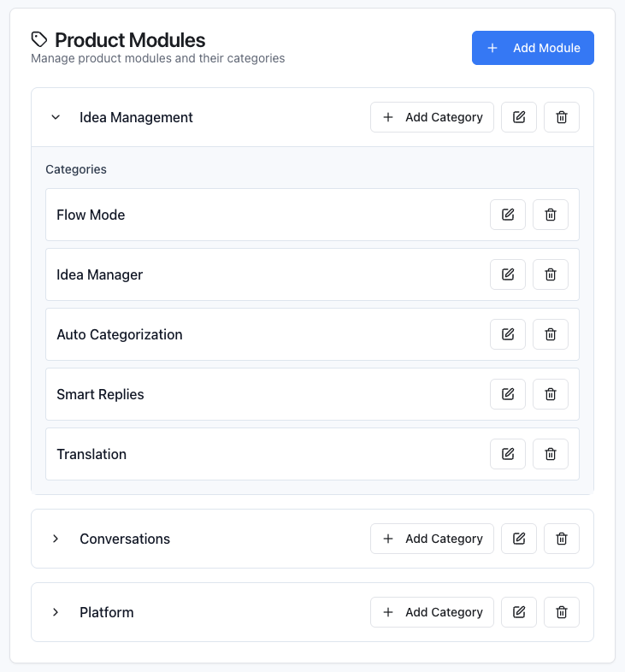Select the Translation category row

(x=256, y=454)
